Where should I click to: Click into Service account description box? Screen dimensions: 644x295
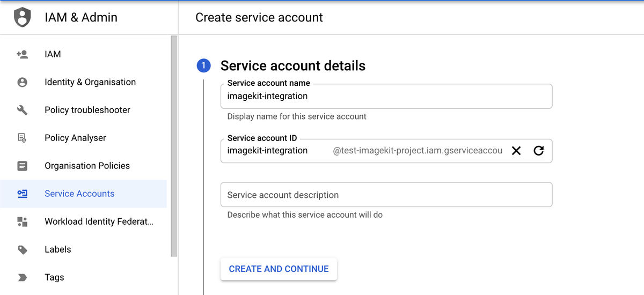tap(386, 195)
